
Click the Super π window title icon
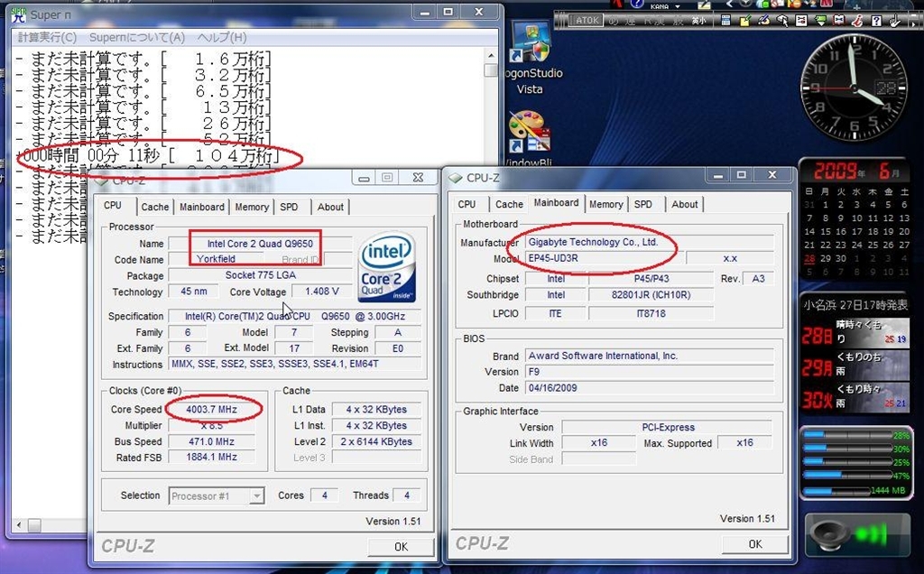tap(19, 14)
